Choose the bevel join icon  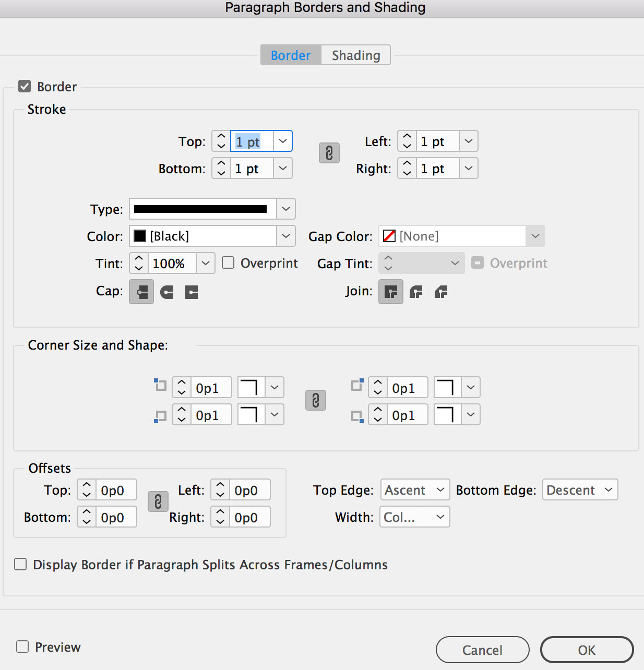click(441, 292)
